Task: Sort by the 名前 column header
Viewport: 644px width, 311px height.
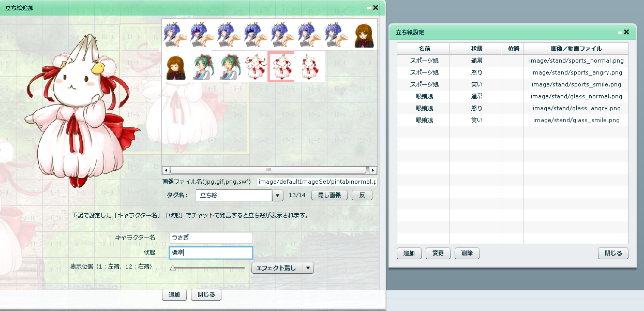Action: pyautogui.click(x=424, y=49)
